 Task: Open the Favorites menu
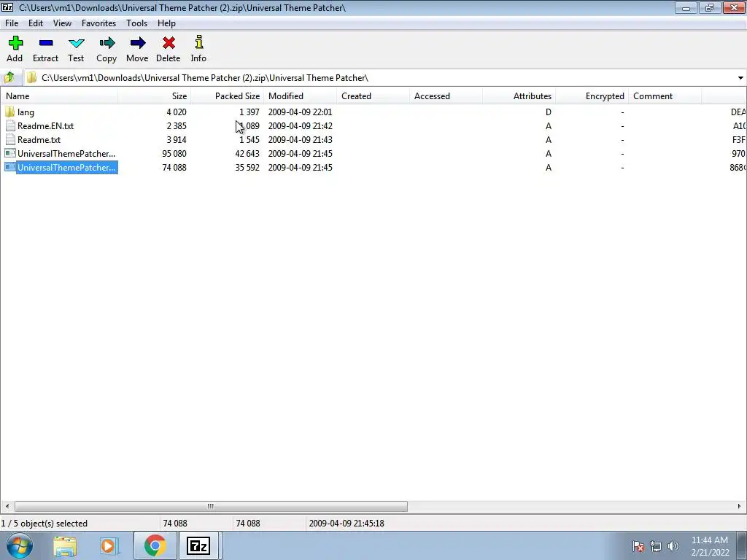coord(98,23)
